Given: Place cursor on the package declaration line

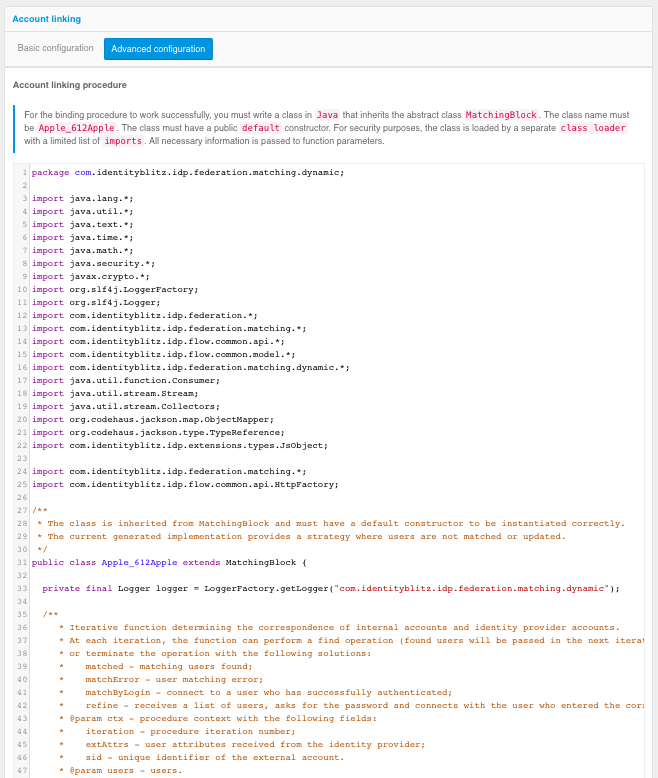Looking at the screenshot, I should pos(188,173).
